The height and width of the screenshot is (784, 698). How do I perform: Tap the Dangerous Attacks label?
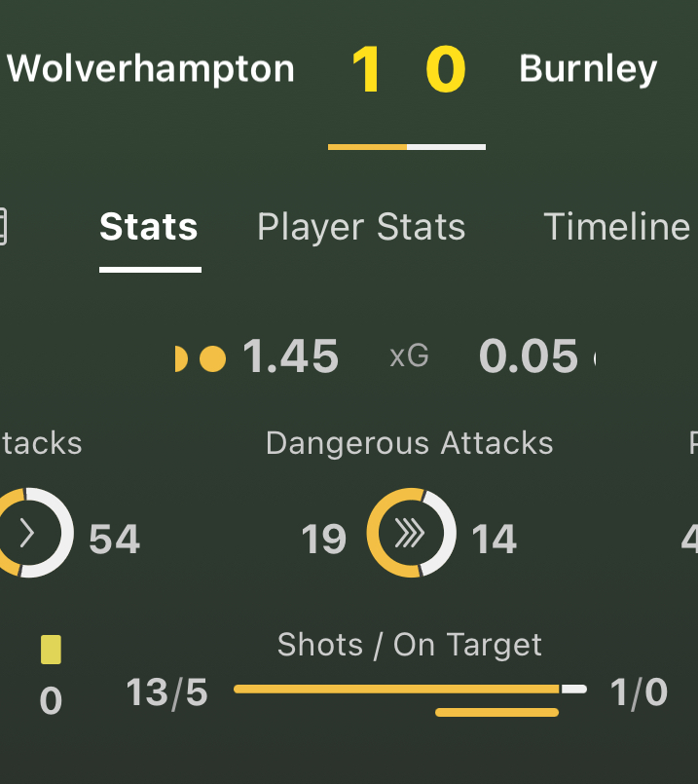[409, 444]
